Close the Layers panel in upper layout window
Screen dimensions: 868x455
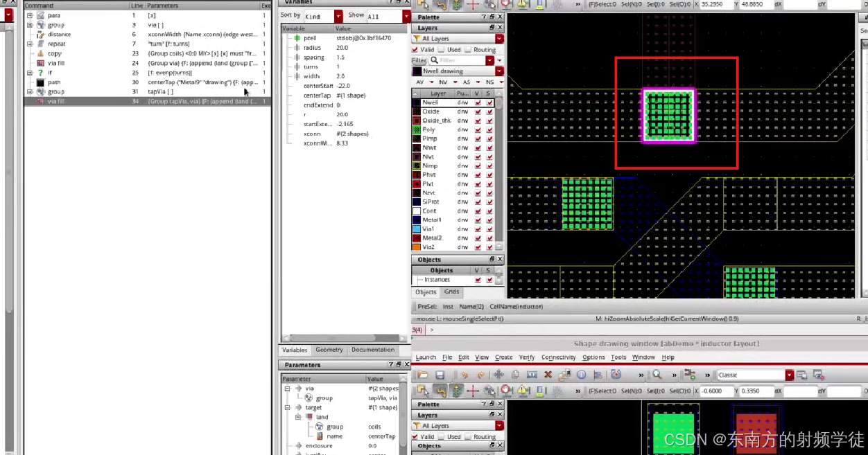point(500,28)
